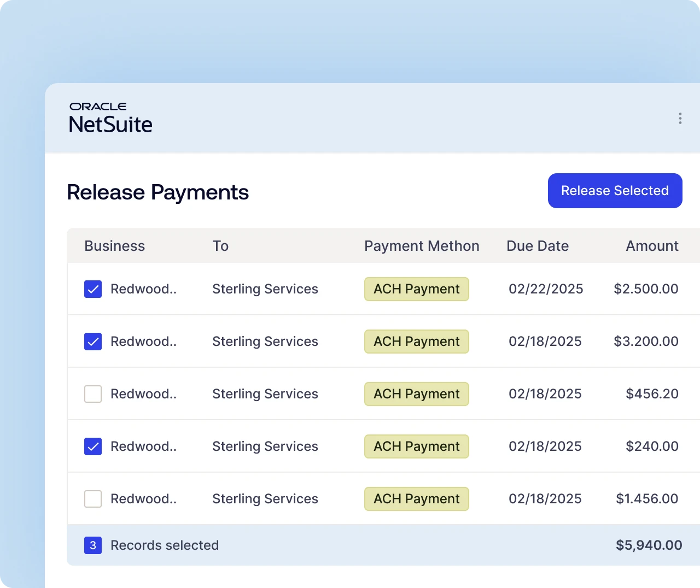
Task: Click the blue 3 records count badge
Action: point(93,545)
